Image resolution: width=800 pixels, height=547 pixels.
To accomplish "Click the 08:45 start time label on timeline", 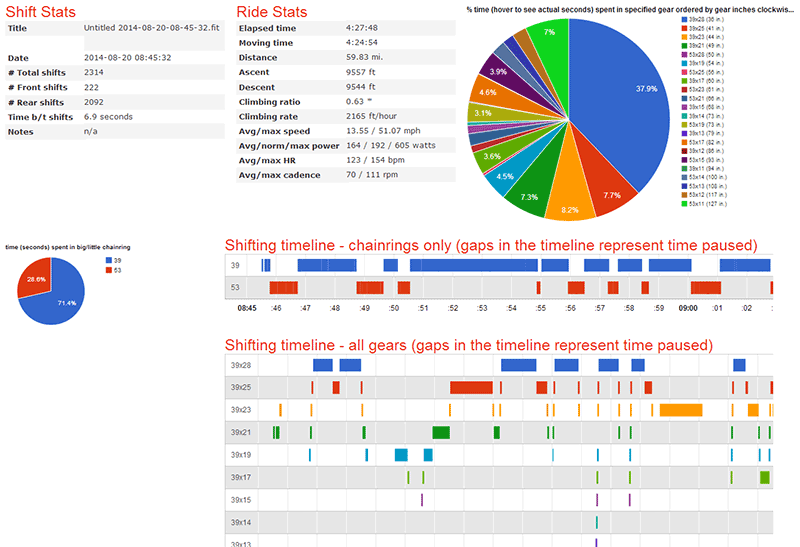I will point(246,309).
